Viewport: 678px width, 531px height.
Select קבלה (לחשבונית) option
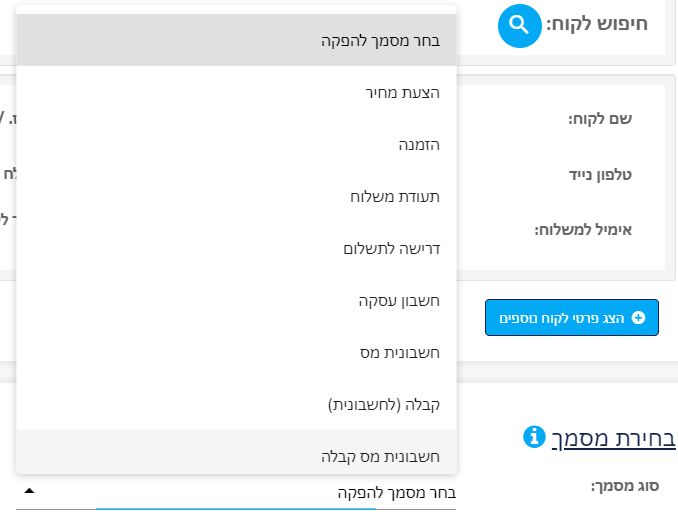[236, 404]
